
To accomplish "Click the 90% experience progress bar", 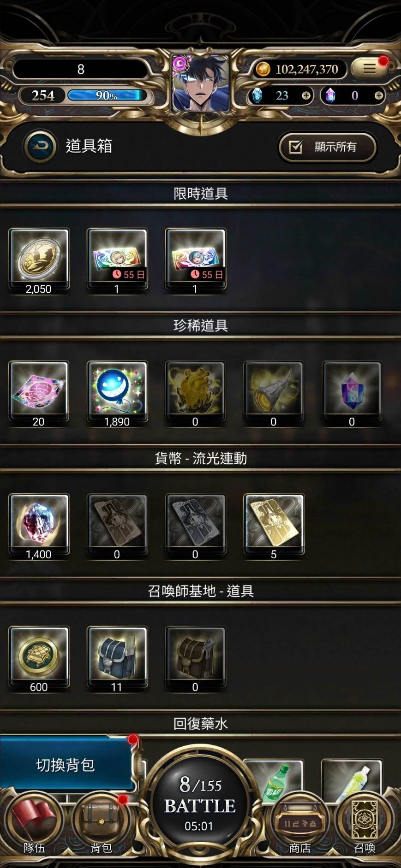I will click(107, 95).
